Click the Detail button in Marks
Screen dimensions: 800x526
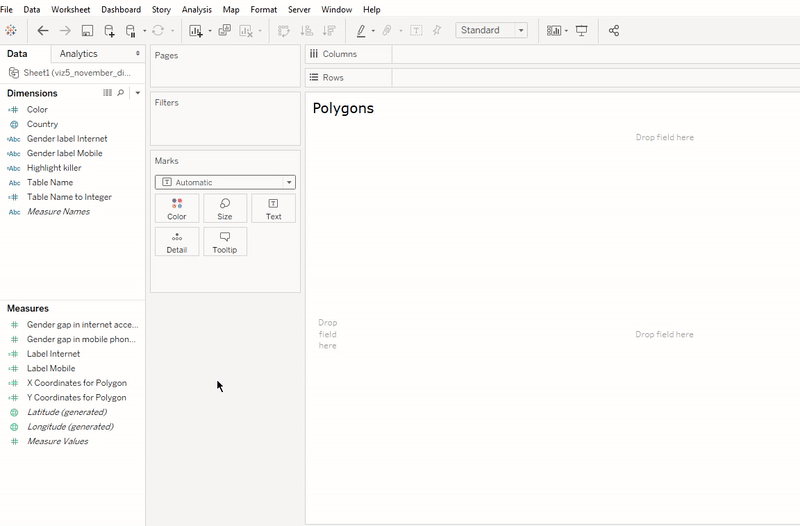tap(177, 242)
